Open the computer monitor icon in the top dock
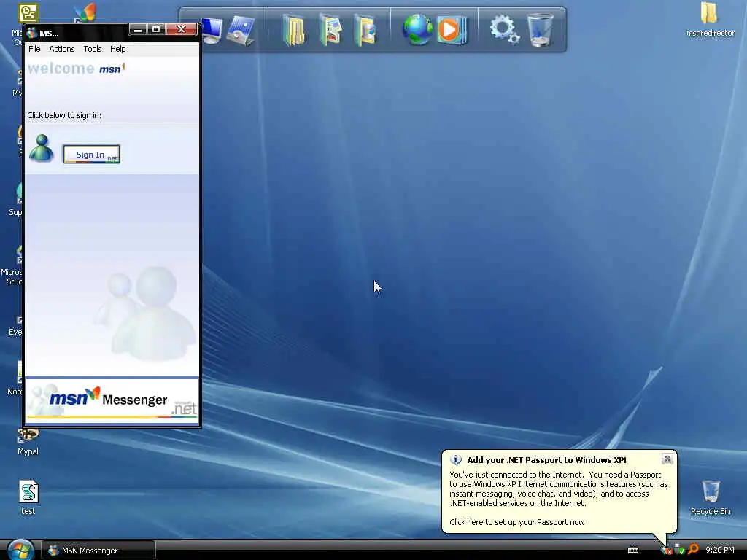The height and width of the screenshot is (560, 747). pos(212,30)
